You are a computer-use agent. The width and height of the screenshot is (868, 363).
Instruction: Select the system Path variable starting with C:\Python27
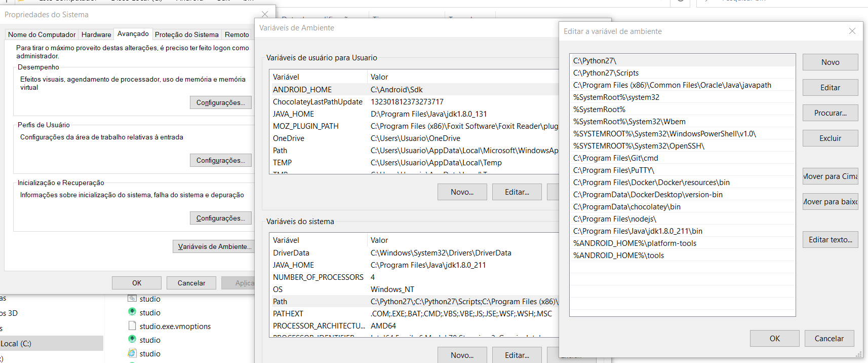(x=414, y=302)
